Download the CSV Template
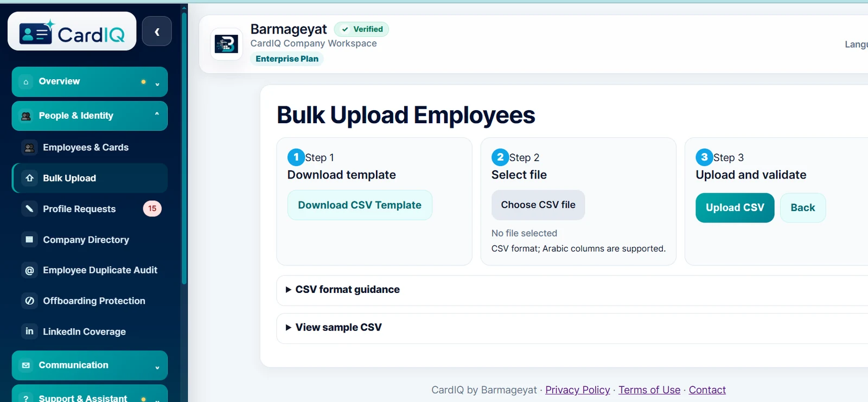This screenshot has height=402, width=868. point(360,205)
